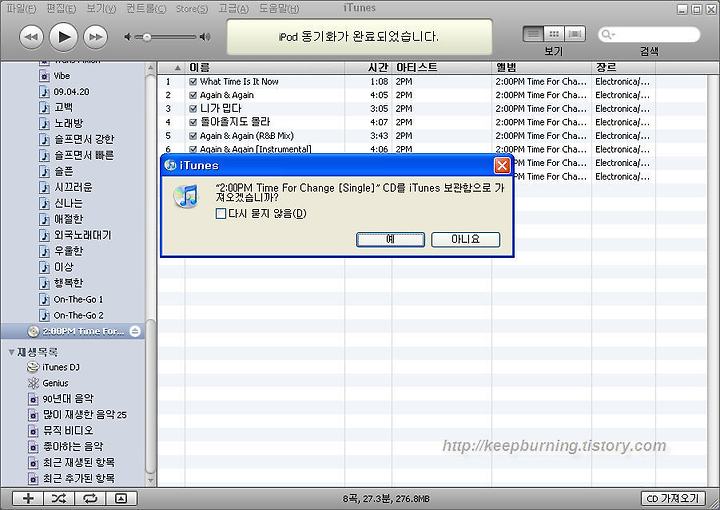The image size is (720, 510).
Task: Show the artwork viewer panel
Action: coord(121,499)
